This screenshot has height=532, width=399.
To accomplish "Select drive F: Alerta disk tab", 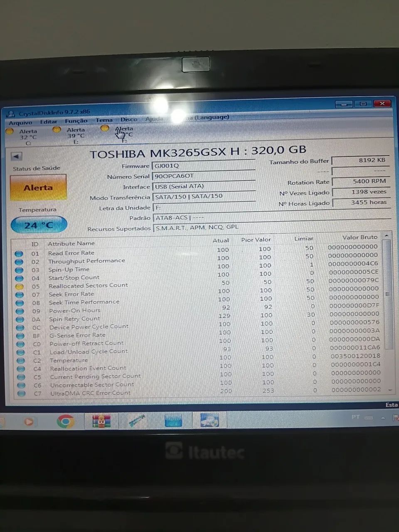I will pos(118,134).
